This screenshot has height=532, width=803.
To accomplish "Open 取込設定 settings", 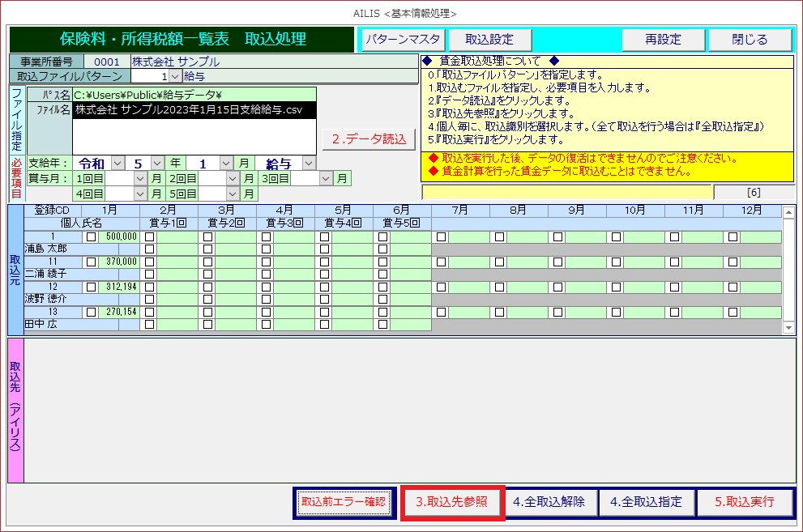I will (x=489, y=39).
